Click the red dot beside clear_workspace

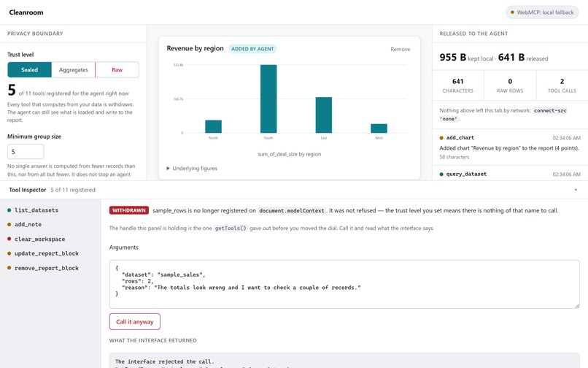pyautogui.click(x=9, y=239)
